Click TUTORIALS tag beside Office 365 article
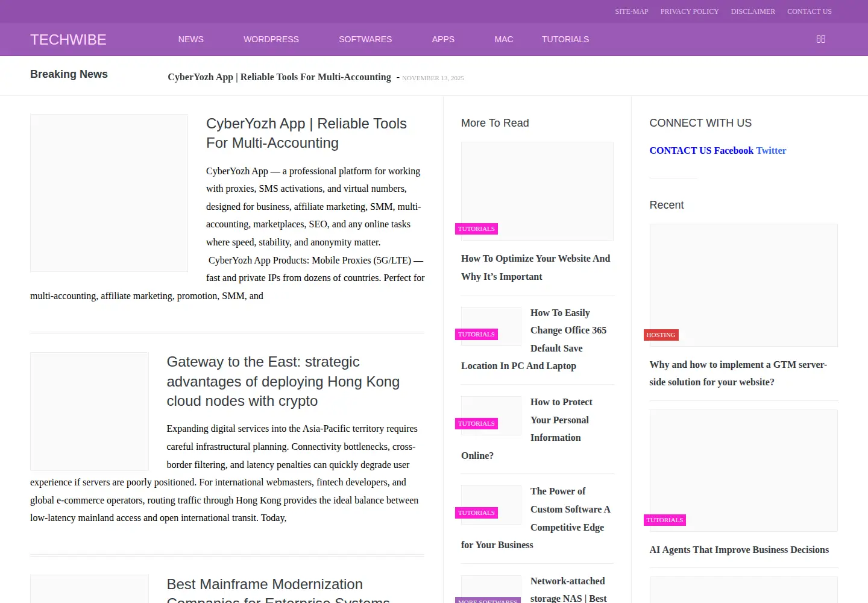This screenshot has height=603, width=868. [476, 335]
